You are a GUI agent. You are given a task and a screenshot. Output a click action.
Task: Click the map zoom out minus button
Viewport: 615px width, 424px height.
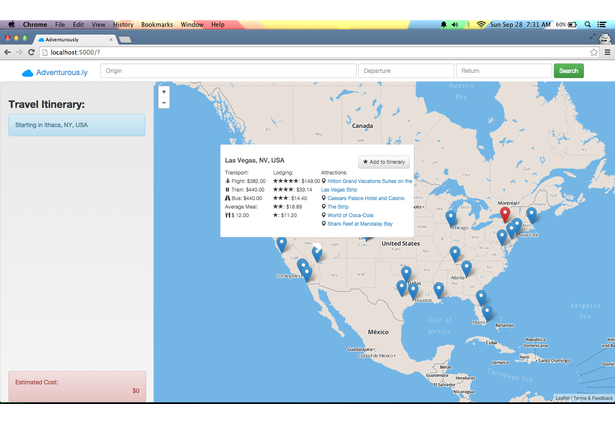[164, 103]
